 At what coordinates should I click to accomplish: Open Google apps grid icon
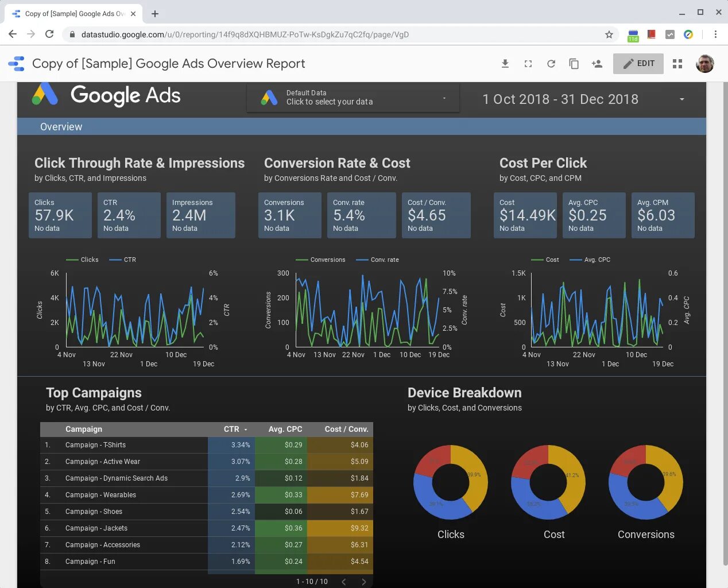coord(677,64)
